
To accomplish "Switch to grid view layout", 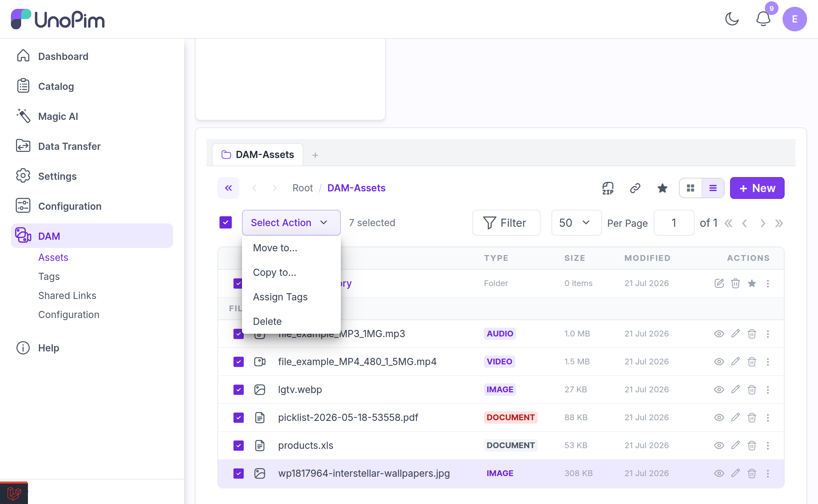I will click(x=691, y=188).
